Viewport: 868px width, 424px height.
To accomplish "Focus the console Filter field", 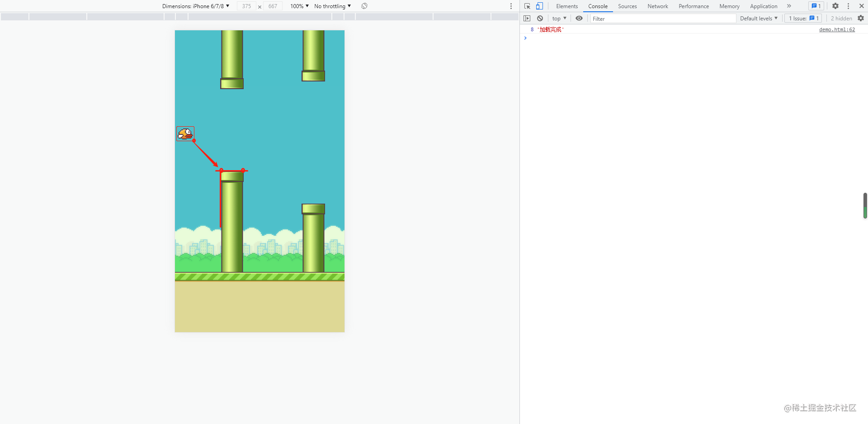I will pyautogui.click(x=663, y=19).
